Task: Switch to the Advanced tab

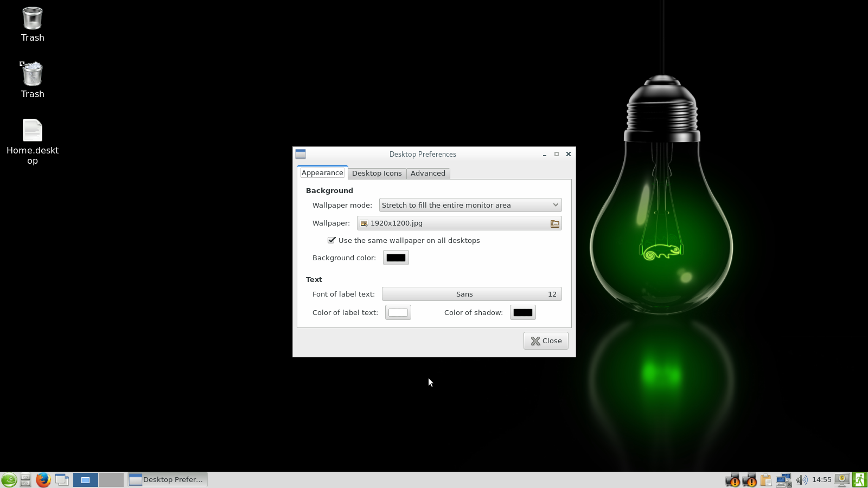Action: click(427, 174)
